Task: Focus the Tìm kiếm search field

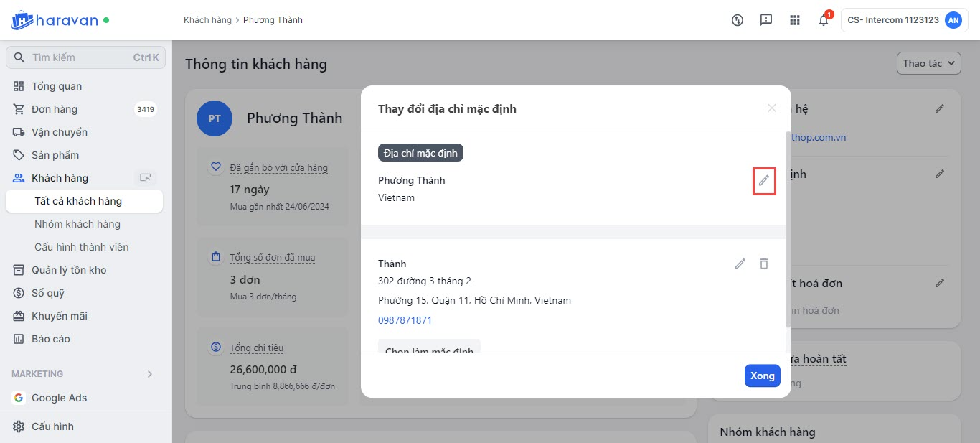Action: coord(85,57)
